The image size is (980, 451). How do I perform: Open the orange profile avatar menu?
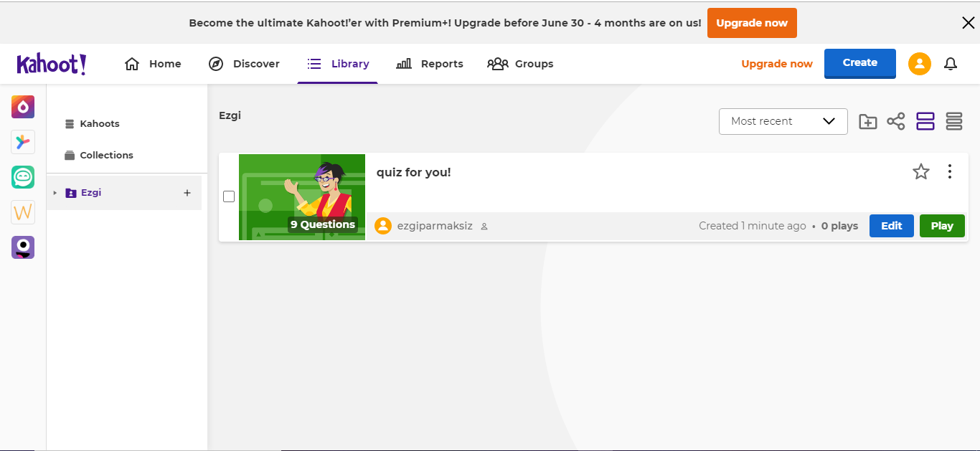click(x=920, y=64)
